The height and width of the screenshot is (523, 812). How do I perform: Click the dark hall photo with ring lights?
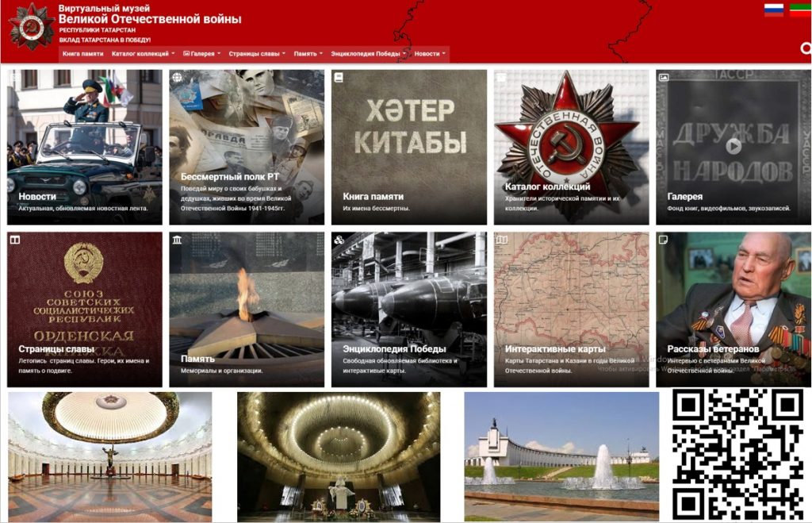click(339, 456)
